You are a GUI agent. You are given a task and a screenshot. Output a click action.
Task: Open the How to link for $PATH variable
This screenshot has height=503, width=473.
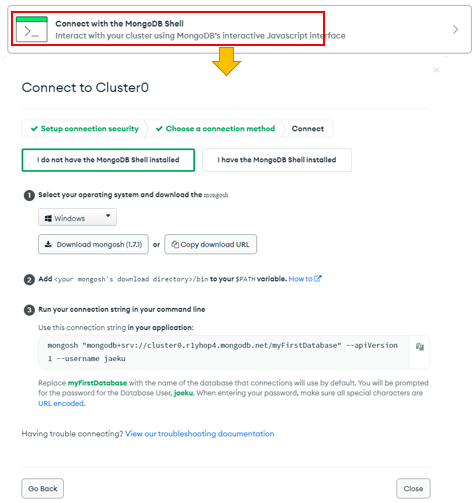pos(300,279)
